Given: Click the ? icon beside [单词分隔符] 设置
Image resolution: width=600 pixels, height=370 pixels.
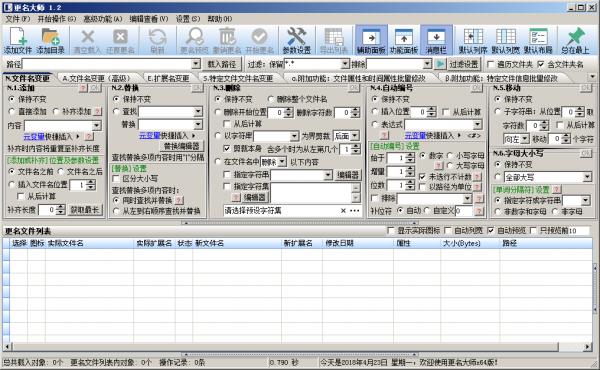Looking at the screenshot, I should (x=556, y=189).
